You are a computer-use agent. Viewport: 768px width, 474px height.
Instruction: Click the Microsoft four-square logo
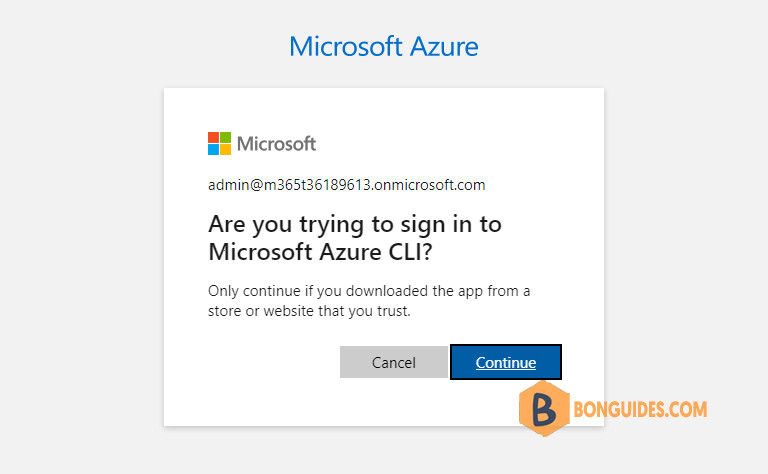(x=219, y=143)
